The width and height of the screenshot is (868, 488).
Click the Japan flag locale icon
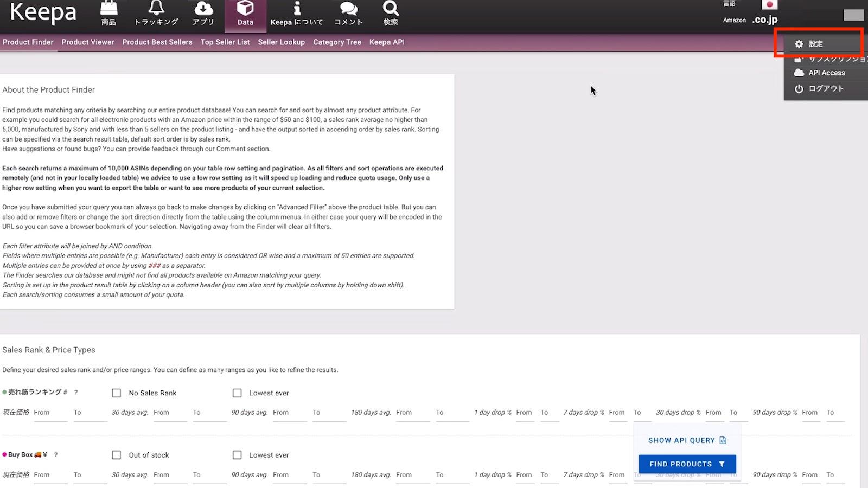769,5
